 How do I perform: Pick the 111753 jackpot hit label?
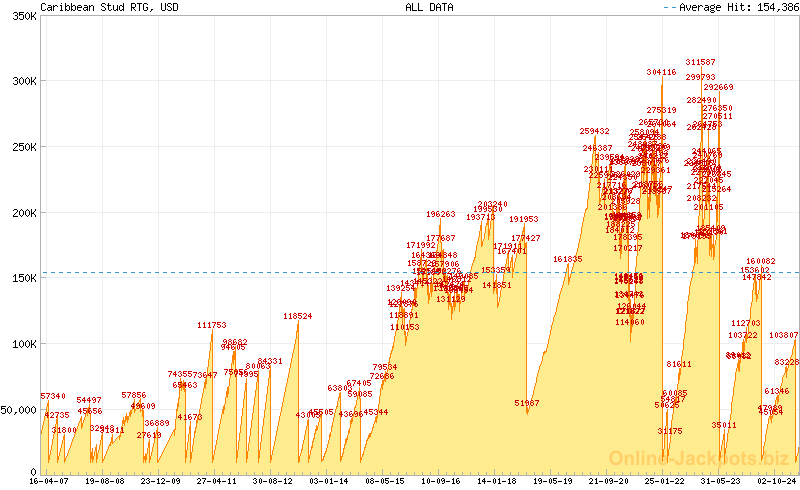pos(212,325)
